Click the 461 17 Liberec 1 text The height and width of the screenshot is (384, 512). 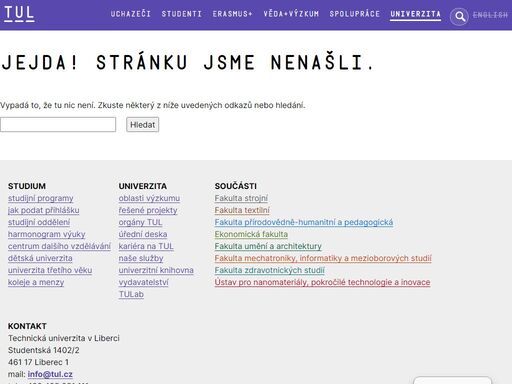38,362
